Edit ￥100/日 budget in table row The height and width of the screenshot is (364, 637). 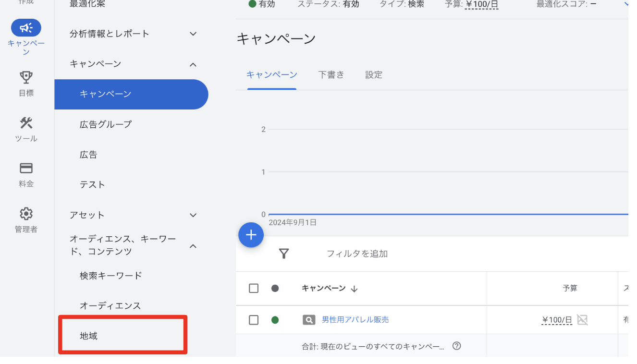click(557, 320)
